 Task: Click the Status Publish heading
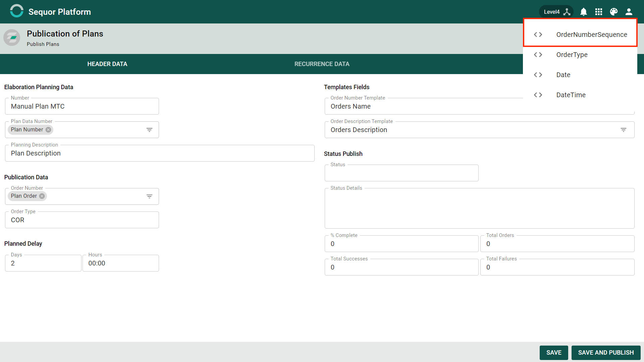click(x=343, y=154)
